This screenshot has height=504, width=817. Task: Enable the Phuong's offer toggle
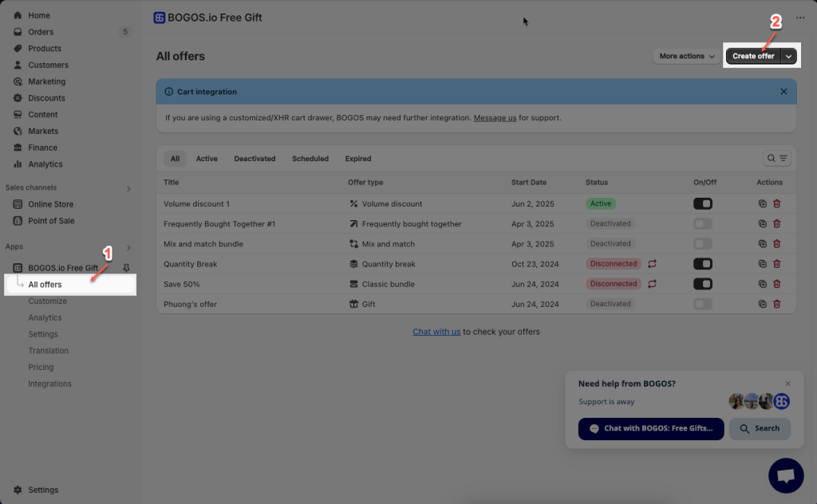point(702,304)
